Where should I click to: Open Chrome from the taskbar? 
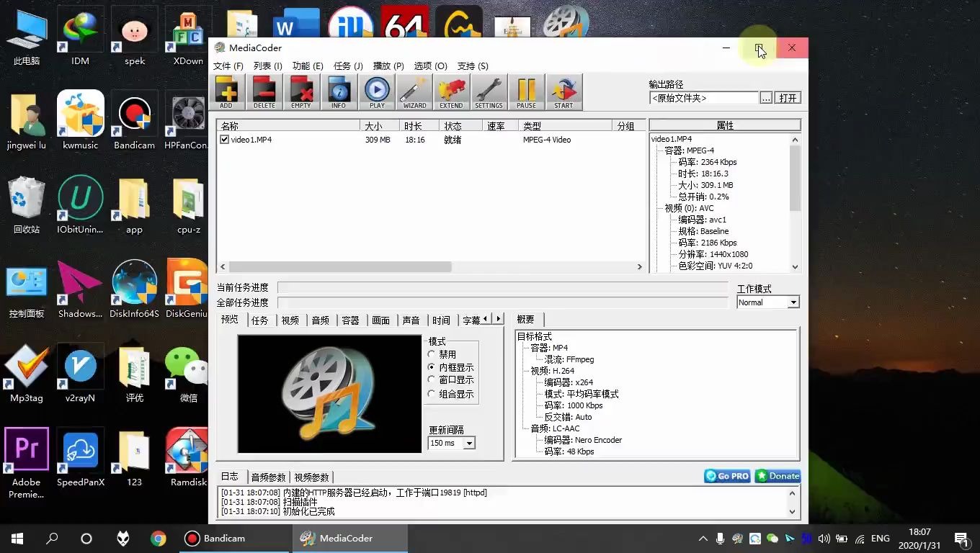tap(159, 539)
